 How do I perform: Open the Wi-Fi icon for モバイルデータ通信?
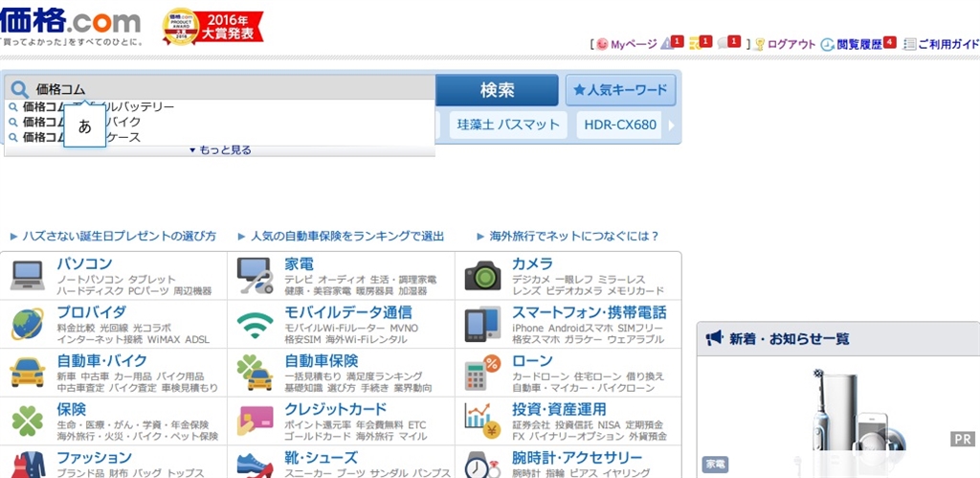[x=255, y=325]
